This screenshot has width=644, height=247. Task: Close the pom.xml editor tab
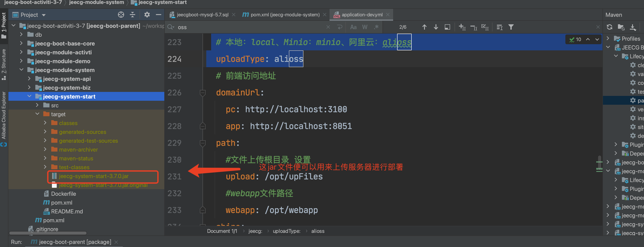324,15
